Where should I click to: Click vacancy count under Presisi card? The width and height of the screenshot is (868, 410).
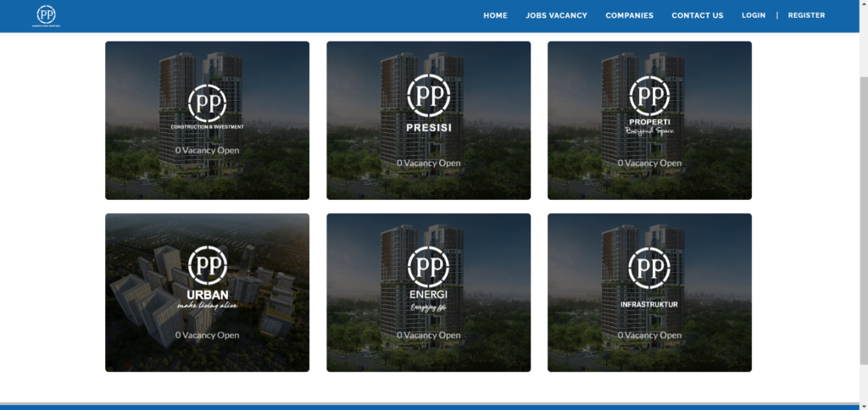[428, 163]
